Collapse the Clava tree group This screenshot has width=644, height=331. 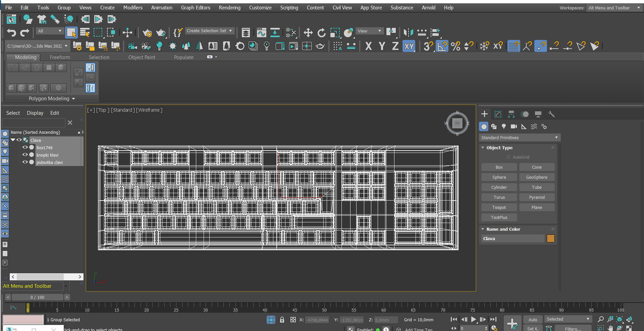click(13, 140)
